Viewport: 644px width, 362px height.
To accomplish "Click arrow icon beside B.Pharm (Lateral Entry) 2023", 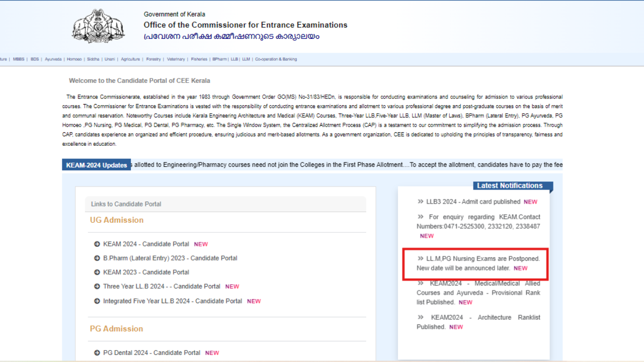I will point(97,258).
